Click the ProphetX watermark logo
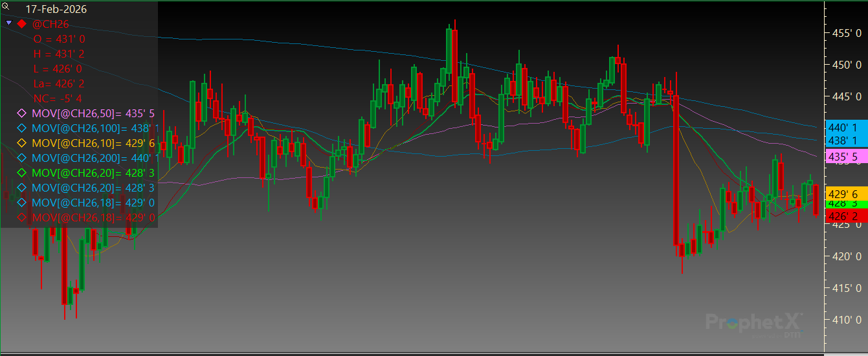The height and width of the screenshot is (356, 868). point(754,322)
